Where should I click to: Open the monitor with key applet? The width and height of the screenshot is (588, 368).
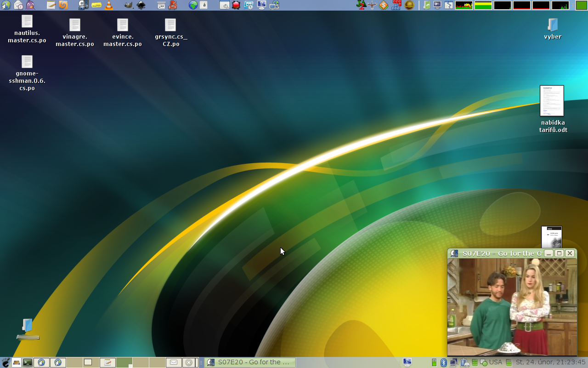pos(438,5)
